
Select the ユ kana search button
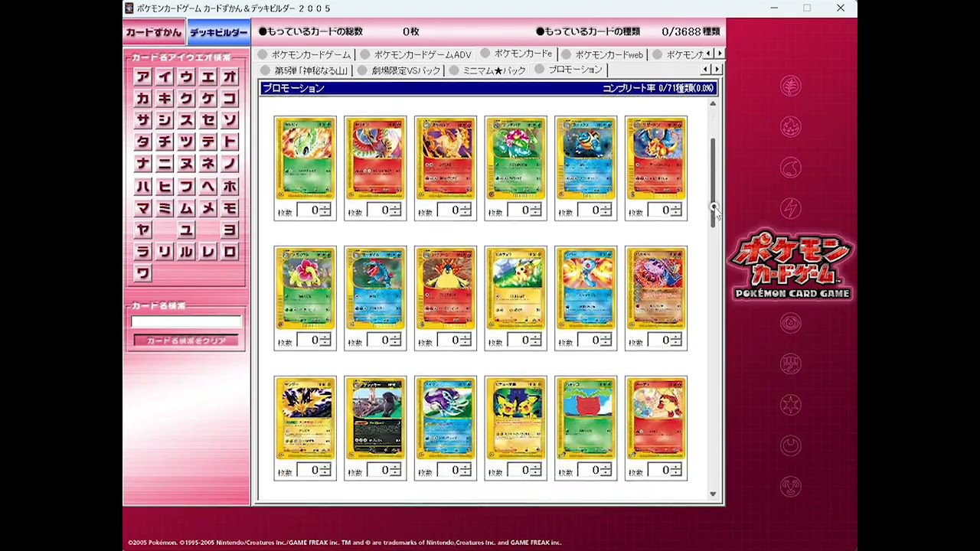(186, 230)
